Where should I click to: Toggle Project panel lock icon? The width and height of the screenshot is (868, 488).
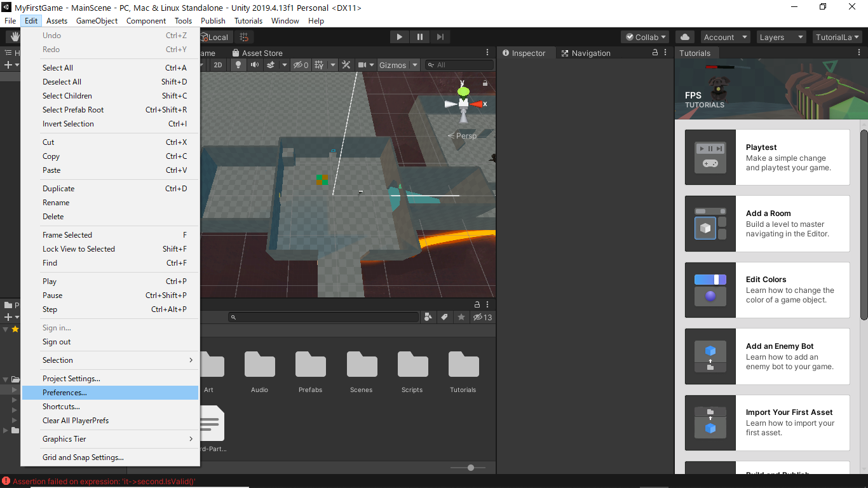pos(477,304)
